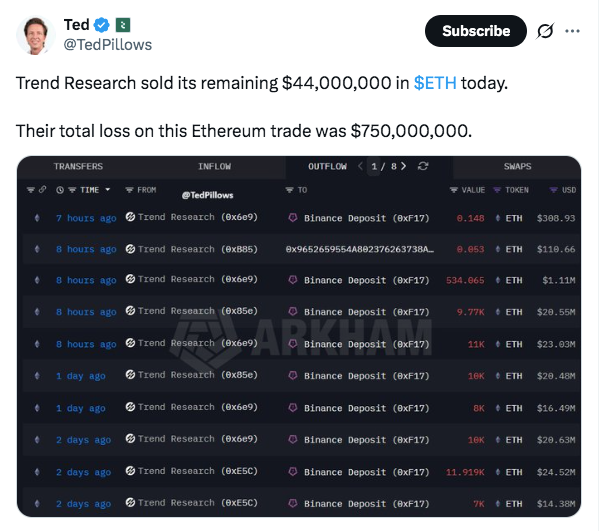Click the refresh icon beside page counter
The image size is (600, 531).
tap(423, 166)
